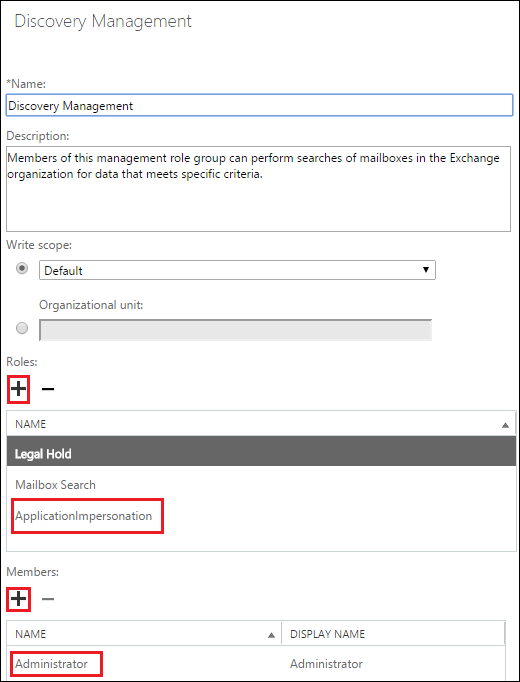Select the Legal Hold role row
The image size is (520, 682).
pos(261,454)
